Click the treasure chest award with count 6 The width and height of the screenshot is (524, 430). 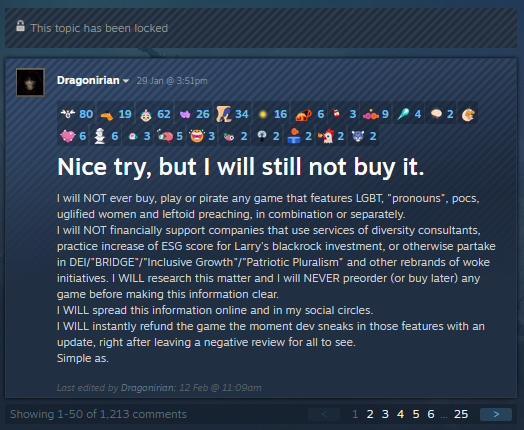pos(310,114)
